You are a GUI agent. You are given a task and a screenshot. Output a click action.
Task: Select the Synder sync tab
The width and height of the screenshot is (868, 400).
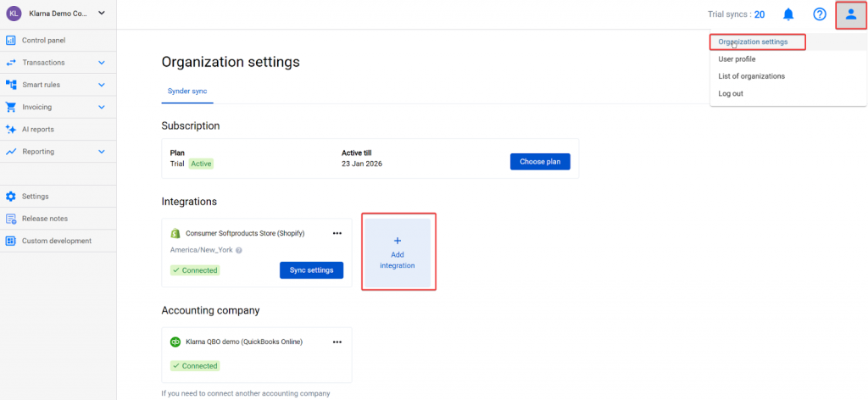tap(187, 91)
